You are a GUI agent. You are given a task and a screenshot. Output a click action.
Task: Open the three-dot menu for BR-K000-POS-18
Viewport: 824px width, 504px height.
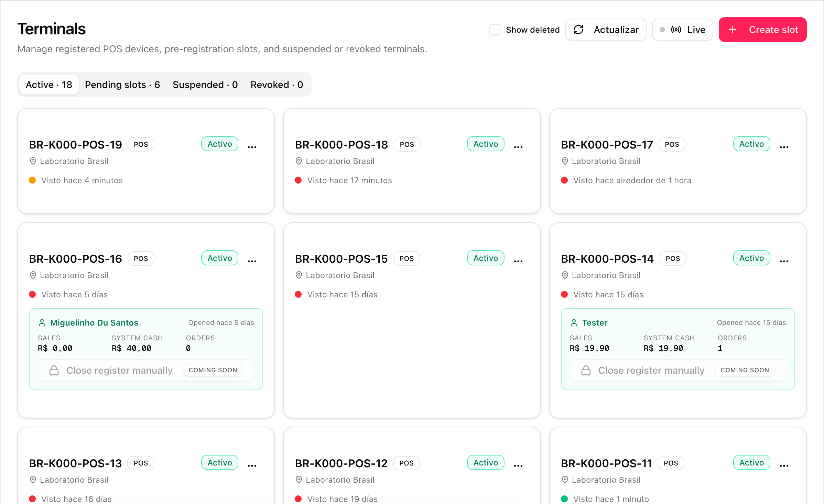(x=518, y=147)
